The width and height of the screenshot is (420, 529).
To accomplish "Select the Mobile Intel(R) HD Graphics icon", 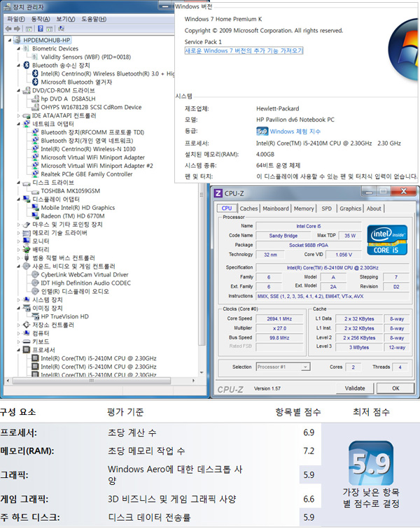I will (x=35, y=208).
